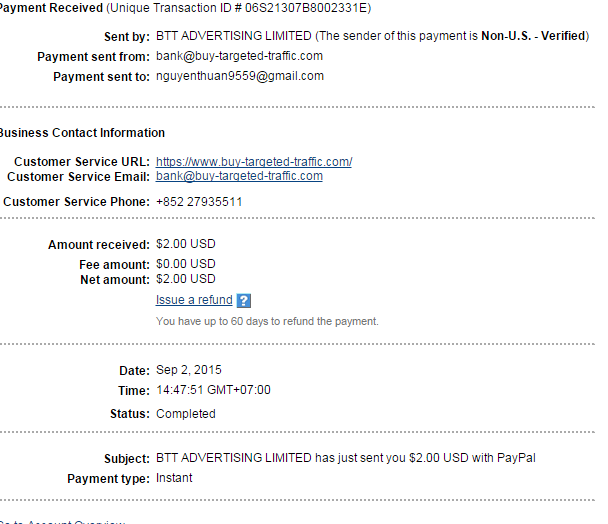Click the Fee amount $0.00 USD value
Image resolution: width=608 pixels, height=524 pixels.
(185, 264)
